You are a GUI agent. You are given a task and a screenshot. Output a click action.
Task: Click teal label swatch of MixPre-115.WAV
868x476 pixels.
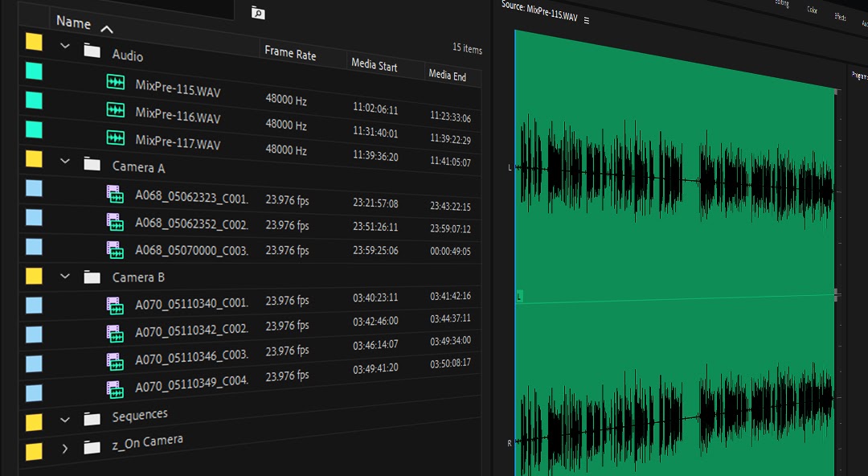click(x=34, y=71)
